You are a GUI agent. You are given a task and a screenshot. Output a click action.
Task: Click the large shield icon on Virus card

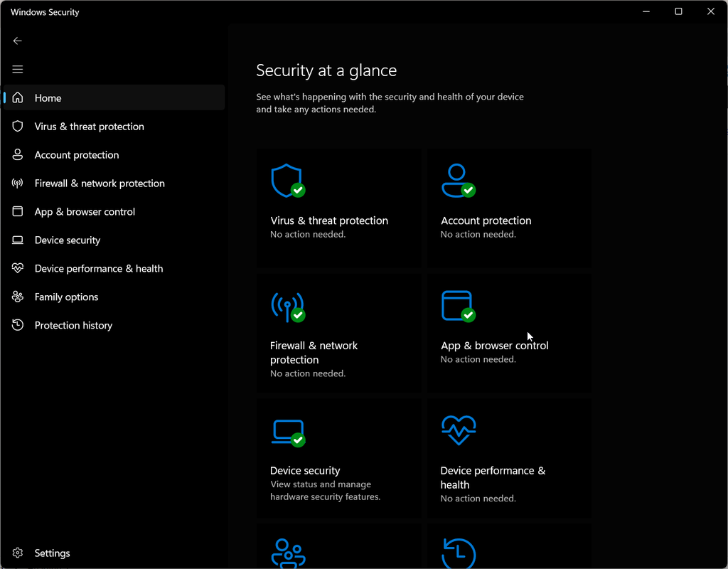(288, 180)
